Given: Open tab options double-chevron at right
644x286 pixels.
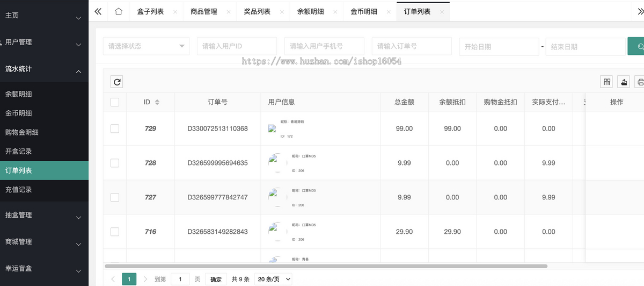Looking at the screenshot, I should tap(640, 11).
